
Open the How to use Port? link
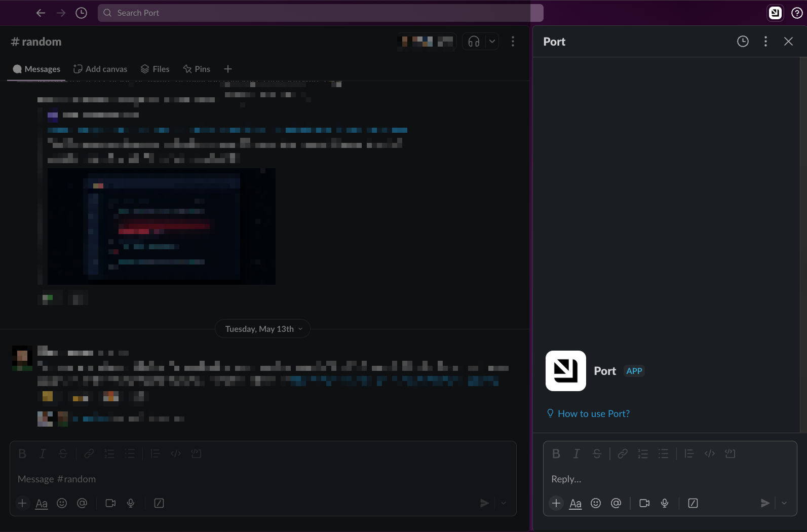click(593, 413)
